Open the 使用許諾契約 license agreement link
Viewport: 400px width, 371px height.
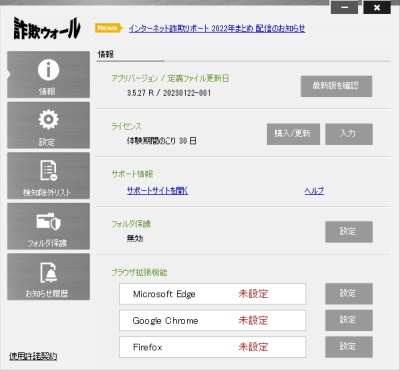[x=33, y=356]
